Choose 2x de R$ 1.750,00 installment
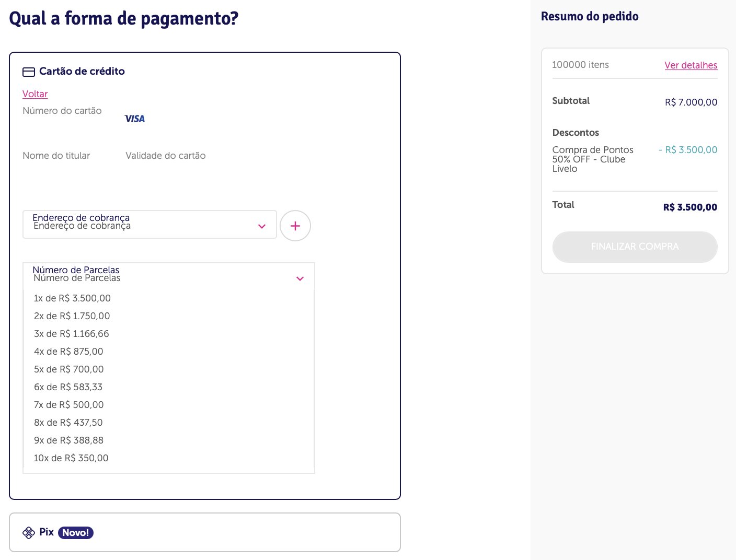The height and width of the screenshot is (560, 736). pos(169,316)
